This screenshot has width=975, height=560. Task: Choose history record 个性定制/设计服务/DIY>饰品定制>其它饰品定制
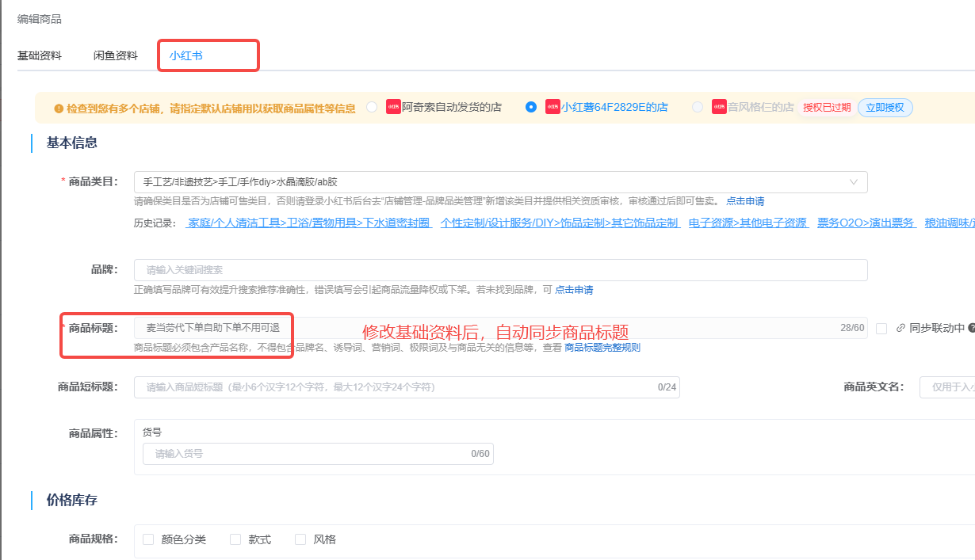(560, 223)
